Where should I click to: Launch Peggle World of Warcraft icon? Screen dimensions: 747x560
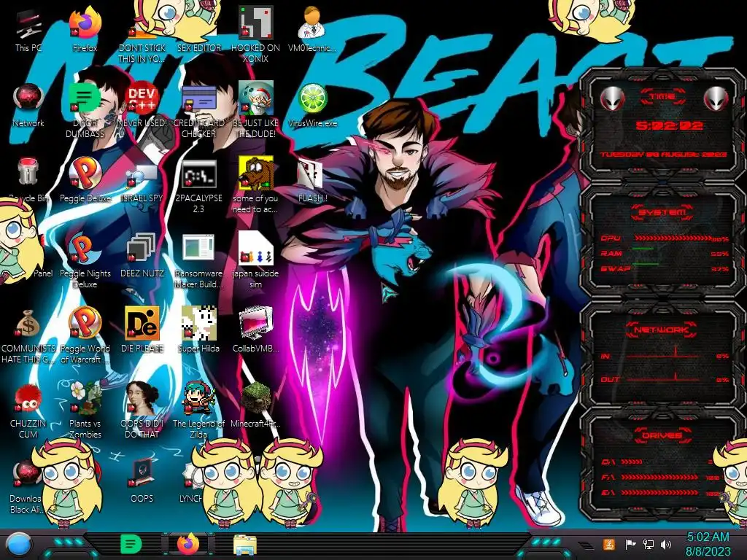pyautogui.click(x=85, y=324)
